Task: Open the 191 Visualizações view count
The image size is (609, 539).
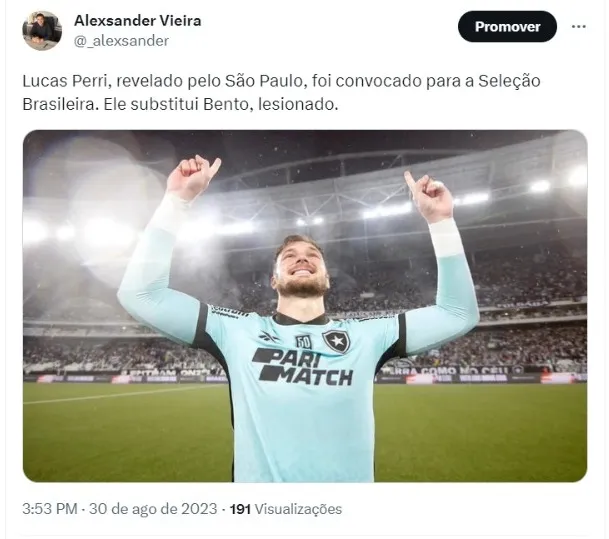Action: (x=286, y=509)
